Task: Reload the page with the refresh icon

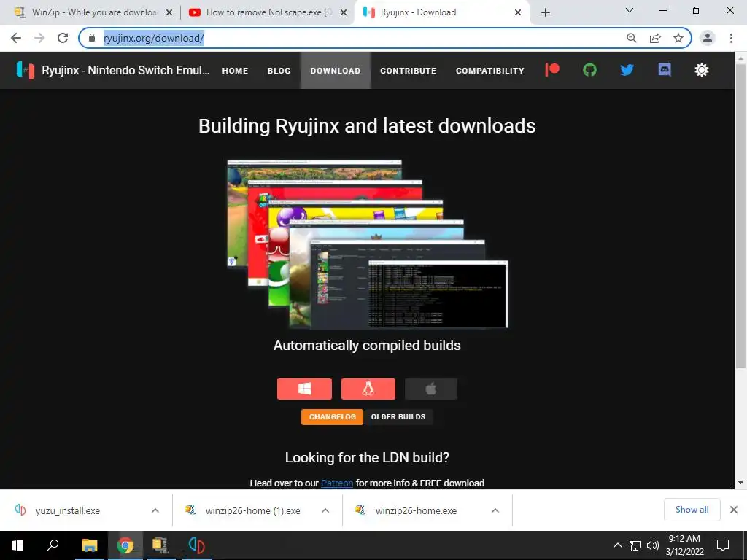Action: [x=63, y=38]
